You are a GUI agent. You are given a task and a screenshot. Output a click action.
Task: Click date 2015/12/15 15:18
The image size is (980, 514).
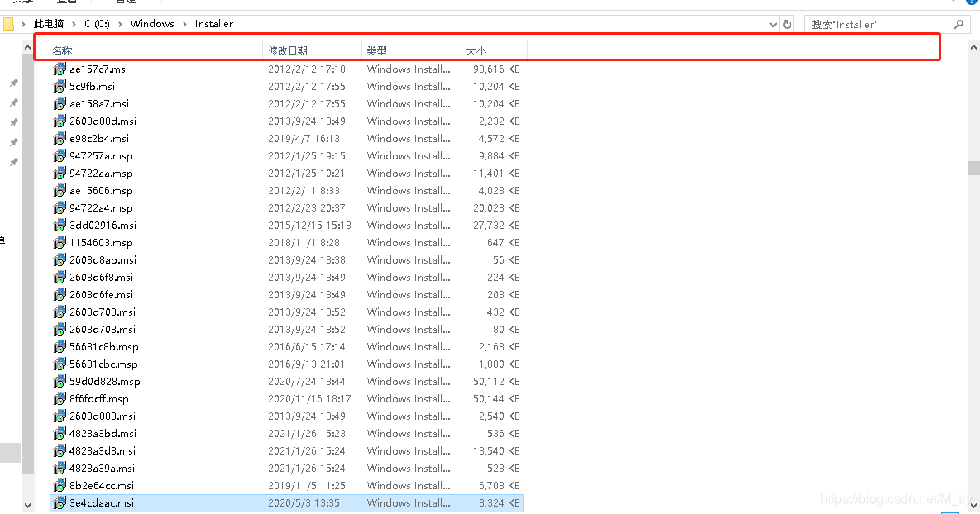tap(309, 226)
